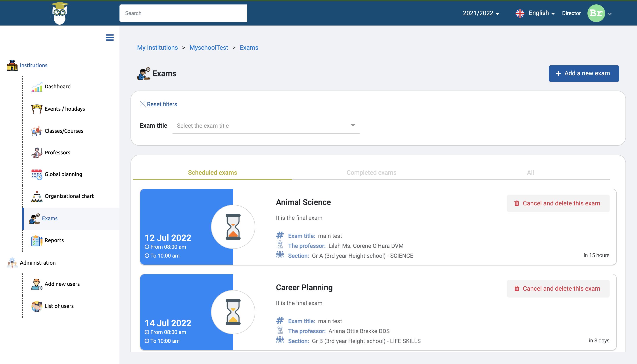The image size is (637, 364).
Task: Open Global planning calendar icon
Action: coord(37,174)
